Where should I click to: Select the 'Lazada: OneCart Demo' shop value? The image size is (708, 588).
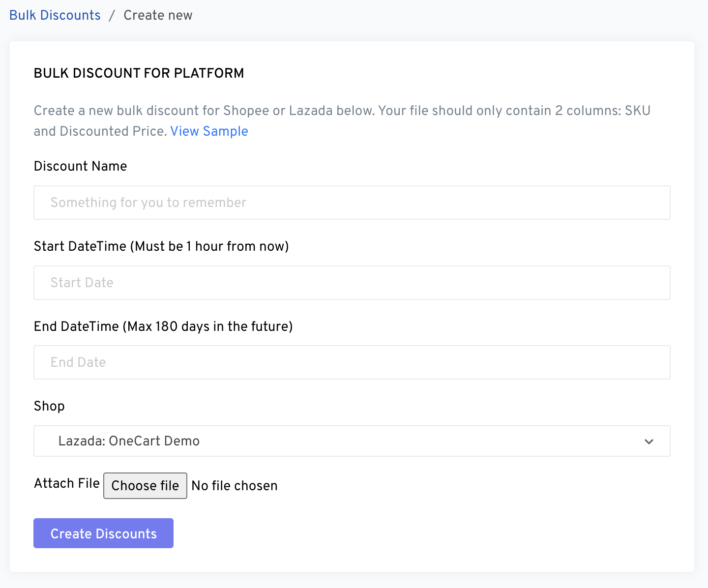click(x=129, y=441)
